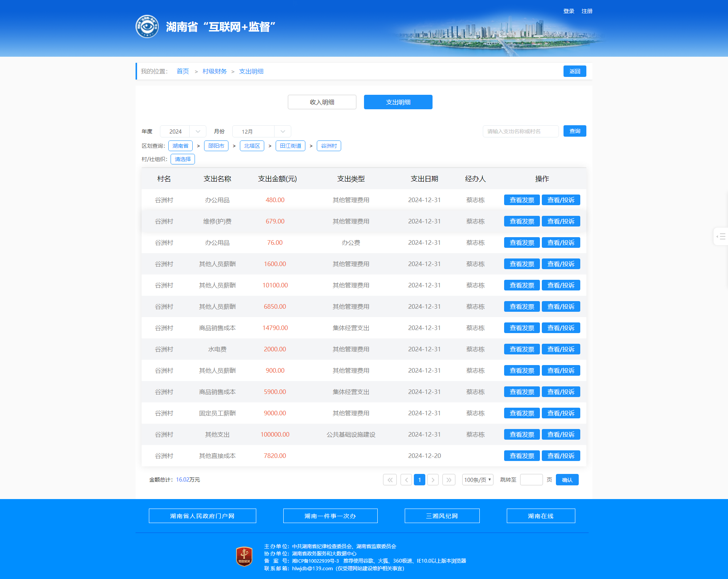Click the 湘ICP备10022939号-3 record number
The width and height of the screenshot is (728, 579).
point(315,561)
